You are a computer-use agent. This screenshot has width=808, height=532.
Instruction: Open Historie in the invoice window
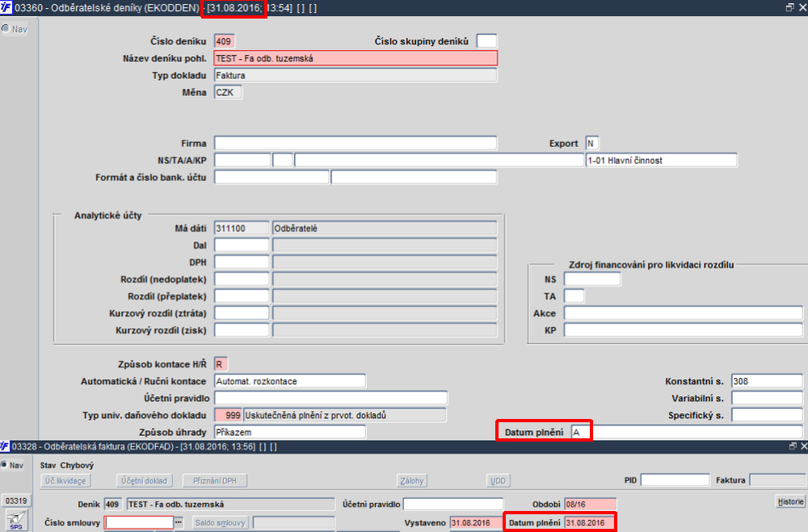[x=790, y=501]
